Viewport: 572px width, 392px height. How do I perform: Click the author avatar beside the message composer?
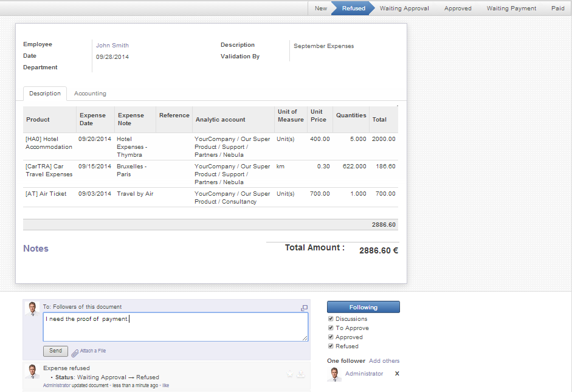(32, 309)
